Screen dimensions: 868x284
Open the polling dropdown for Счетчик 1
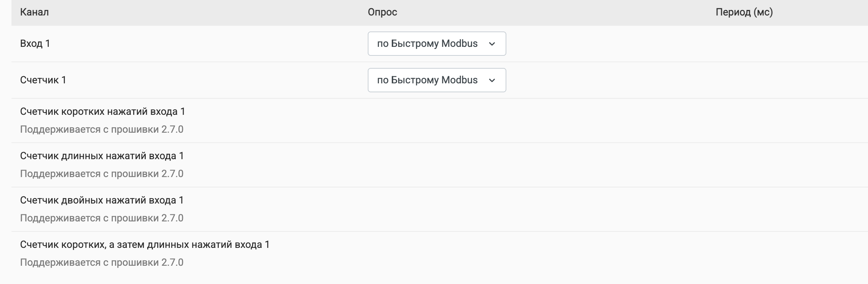coord(436,80)
